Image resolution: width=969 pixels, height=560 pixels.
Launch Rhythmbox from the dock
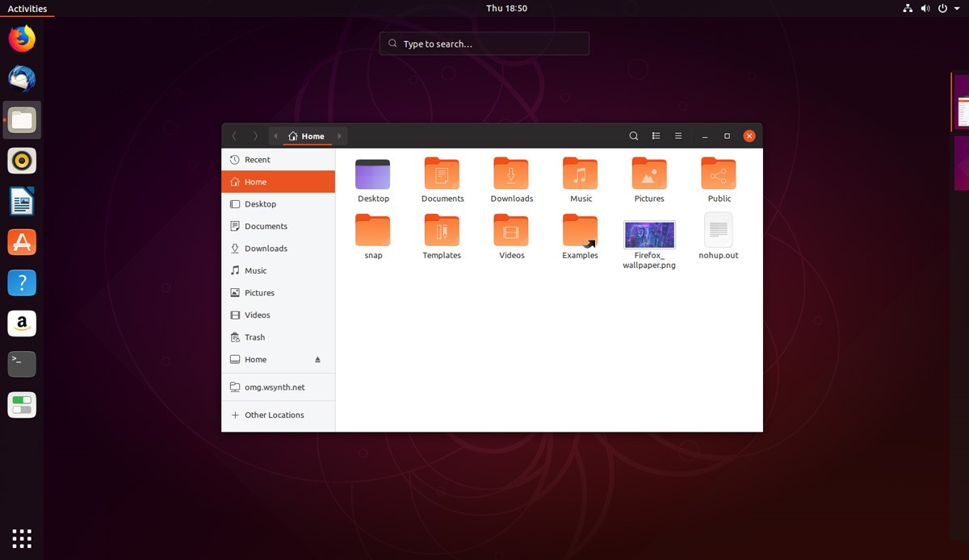coord(22,160)
